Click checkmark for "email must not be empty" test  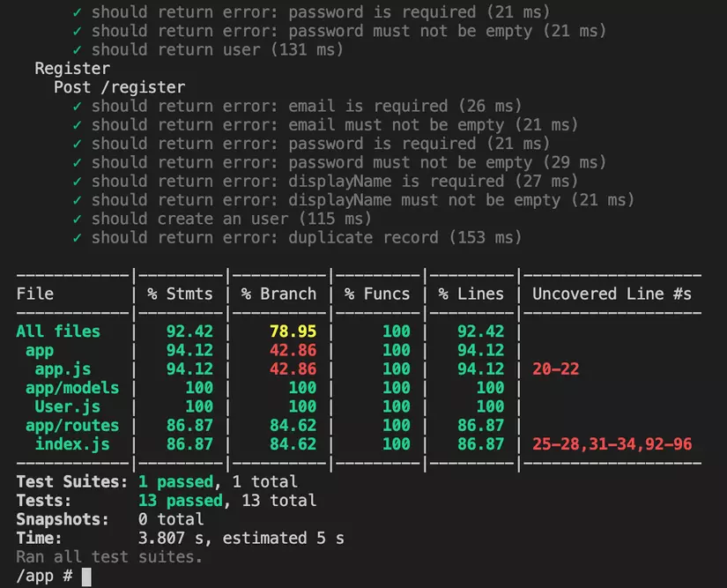76,124
